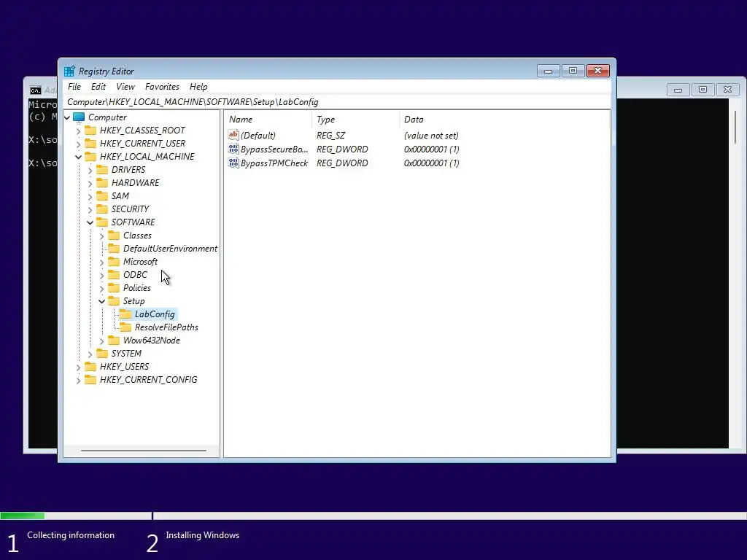Click the SOFTWARE folder icon
Viewport: 747px width, 560px height.
tap(102, 222)
